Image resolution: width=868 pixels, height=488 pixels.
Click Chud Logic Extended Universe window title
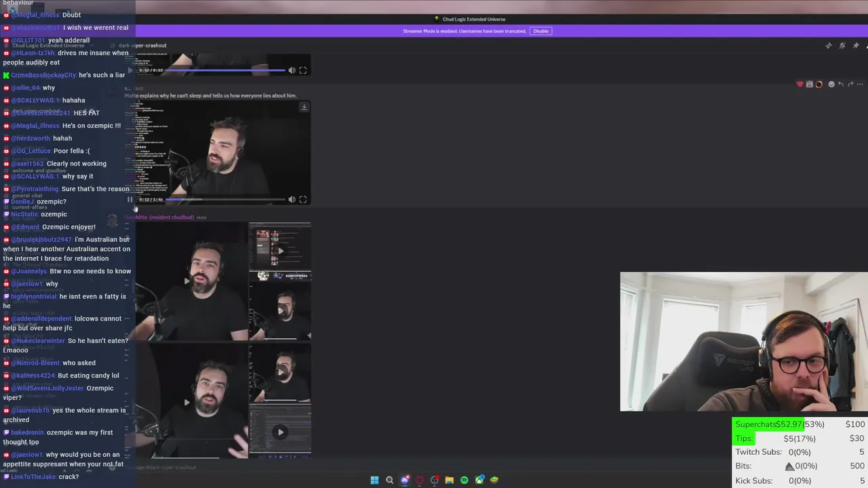pos(473,19)
